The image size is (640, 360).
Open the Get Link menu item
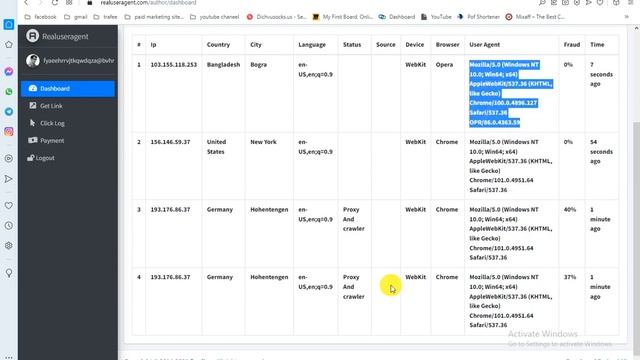(68, 106)
